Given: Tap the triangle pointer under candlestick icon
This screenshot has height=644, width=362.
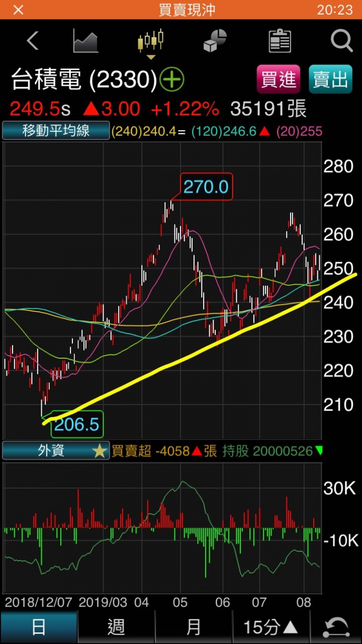Looking at the screenshot, I should (x=151, y=56).
